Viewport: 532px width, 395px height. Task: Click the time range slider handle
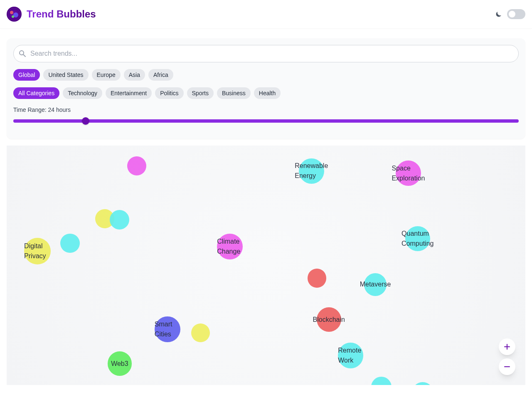86,121
